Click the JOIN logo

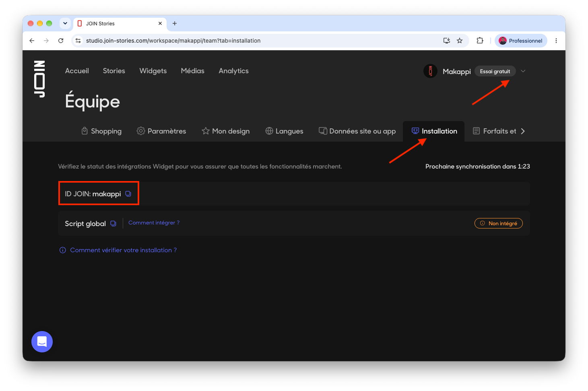[x=39, y=79]
